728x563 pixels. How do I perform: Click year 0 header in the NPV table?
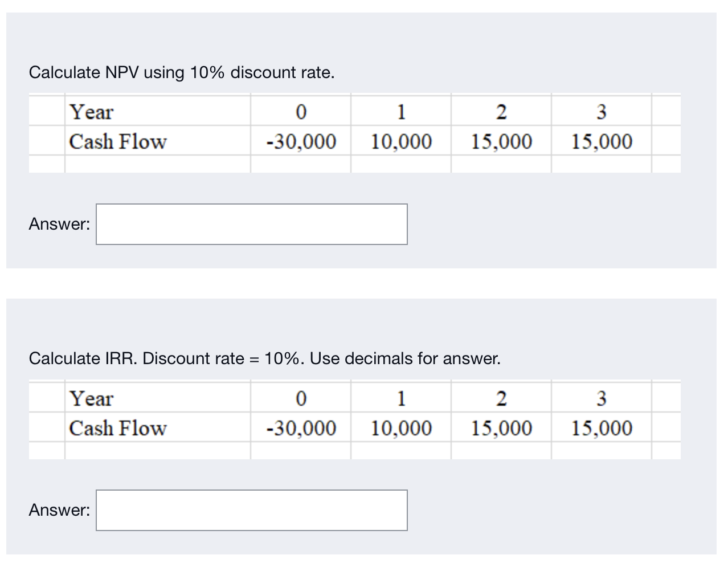(301, 112)
